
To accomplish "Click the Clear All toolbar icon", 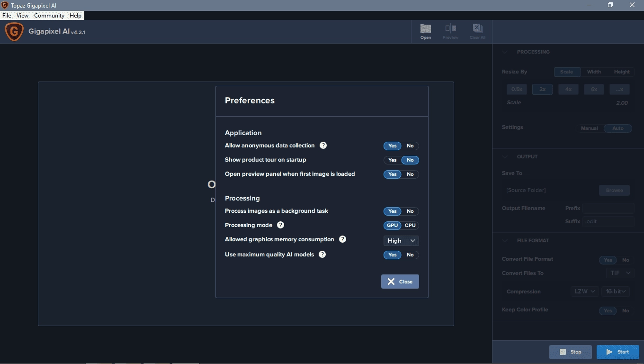I will click(477, 32).
